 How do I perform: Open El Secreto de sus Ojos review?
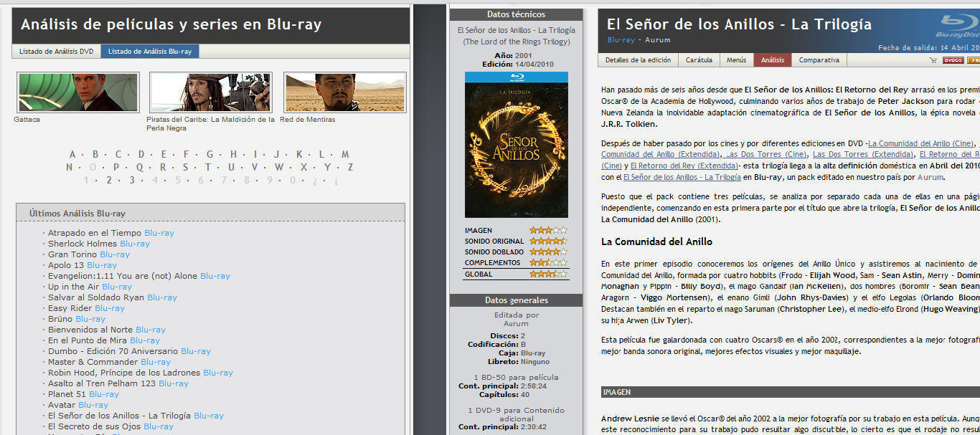point(111,426)
